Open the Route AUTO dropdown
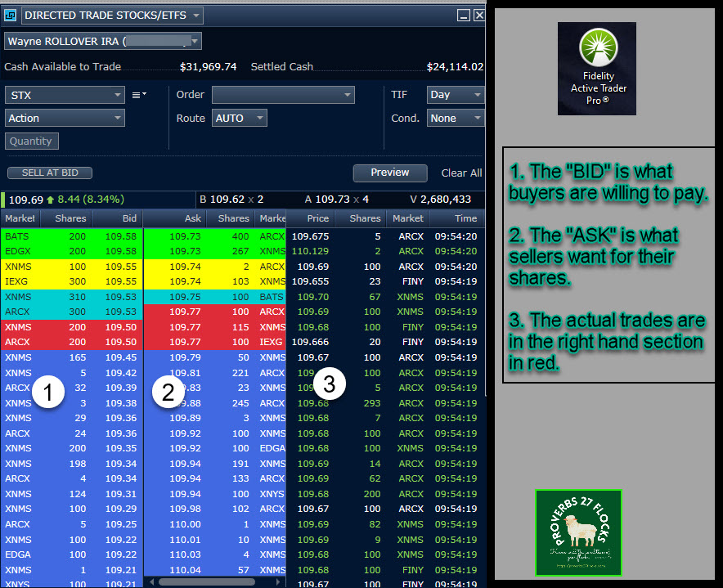Viewport: 723px width, 588px height. (x=239, y=118)
